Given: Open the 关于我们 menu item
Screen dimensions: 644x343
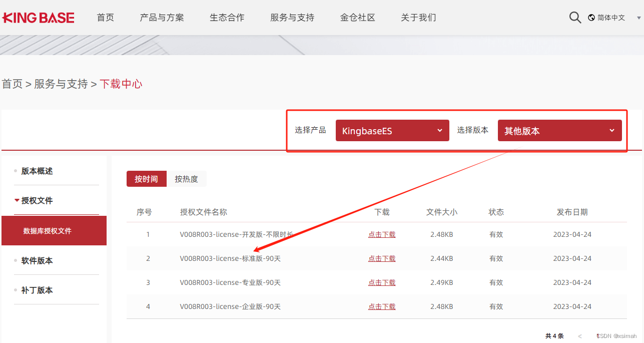Looking at the screenshot, I should click(x=418, y=17).
